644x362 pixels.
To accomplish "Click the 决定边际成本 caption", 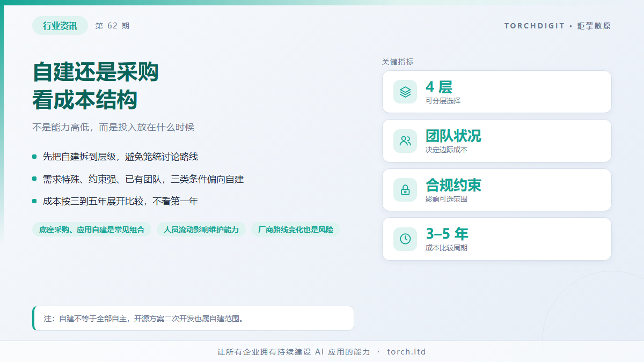I will click(447, 150).
